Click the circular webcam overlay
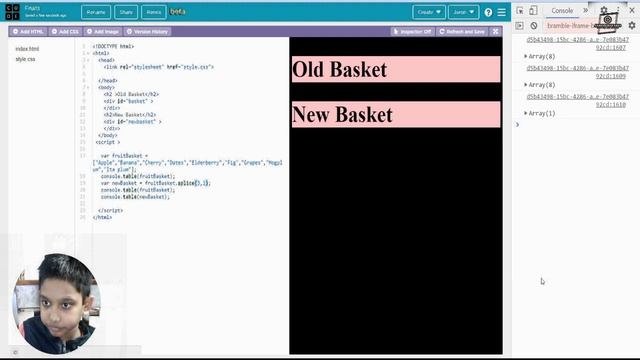This screenshot has height=360, width=640. [x=56, y=304]
